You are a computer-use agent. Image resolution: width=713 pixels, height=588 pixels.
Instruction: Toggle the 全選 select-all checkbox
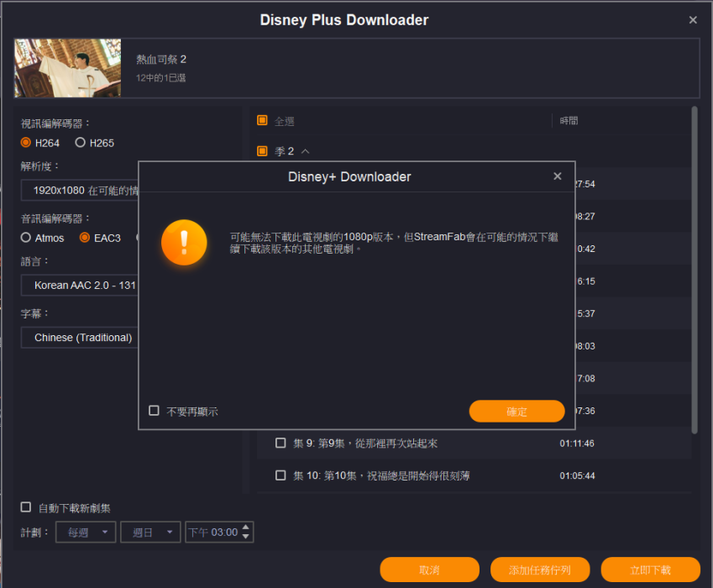pyautogui.click(x=262, y=120)
